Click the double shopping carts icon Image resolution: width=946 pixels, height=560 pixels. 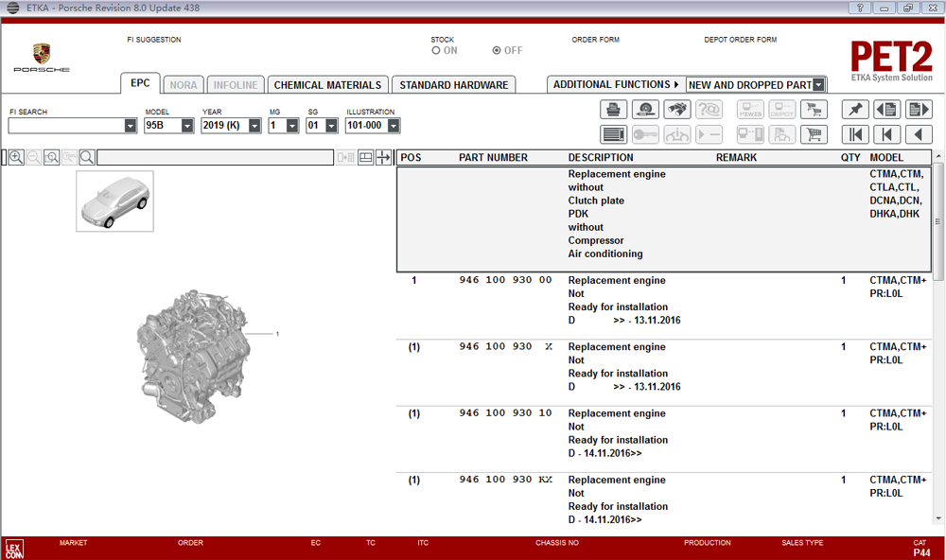(814, 109)
